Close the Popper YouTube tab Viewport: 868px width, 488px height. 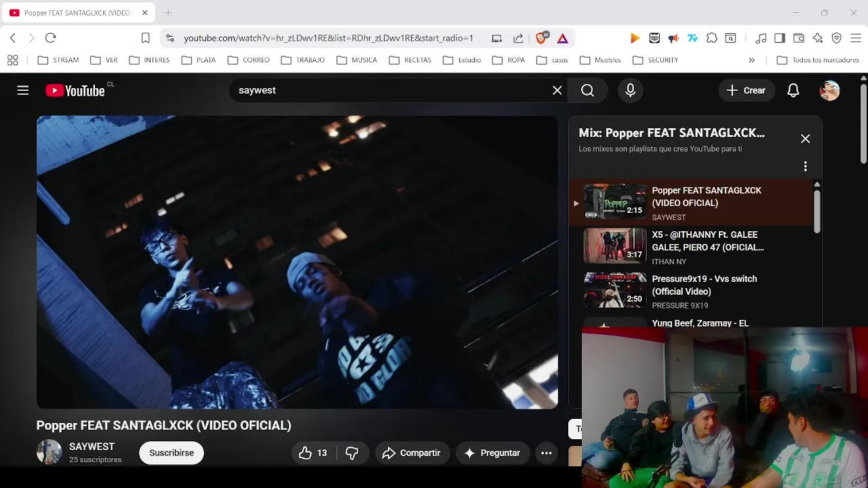[x=145, y=13]
